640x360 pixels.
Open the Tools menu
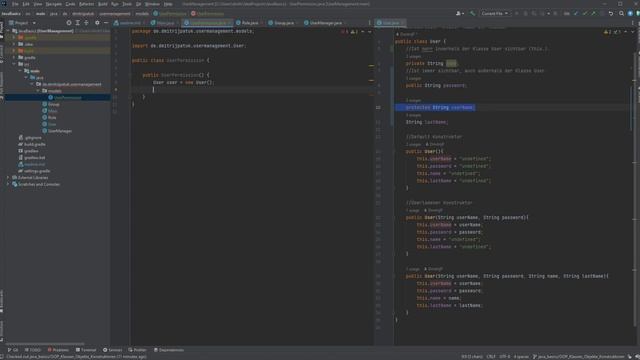point(127,4)
